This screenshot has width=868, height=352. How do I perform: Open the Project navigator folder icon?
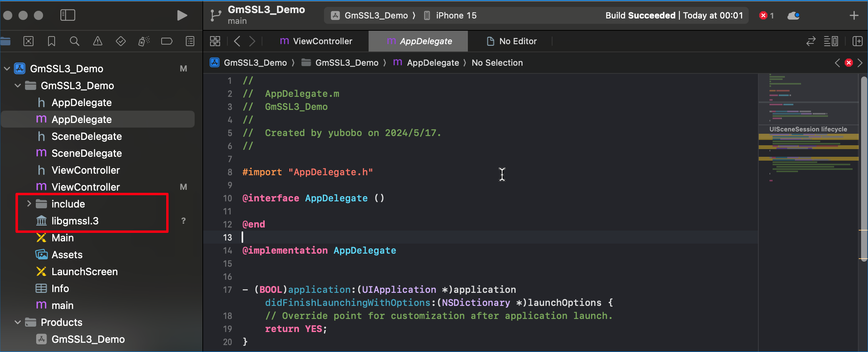(5, 41)
